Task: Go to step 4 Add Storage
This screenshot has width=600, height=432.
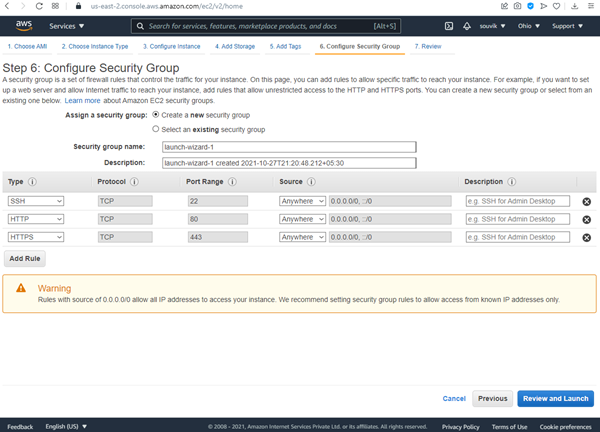Action: pyautogui.click(x=235, y=46)
